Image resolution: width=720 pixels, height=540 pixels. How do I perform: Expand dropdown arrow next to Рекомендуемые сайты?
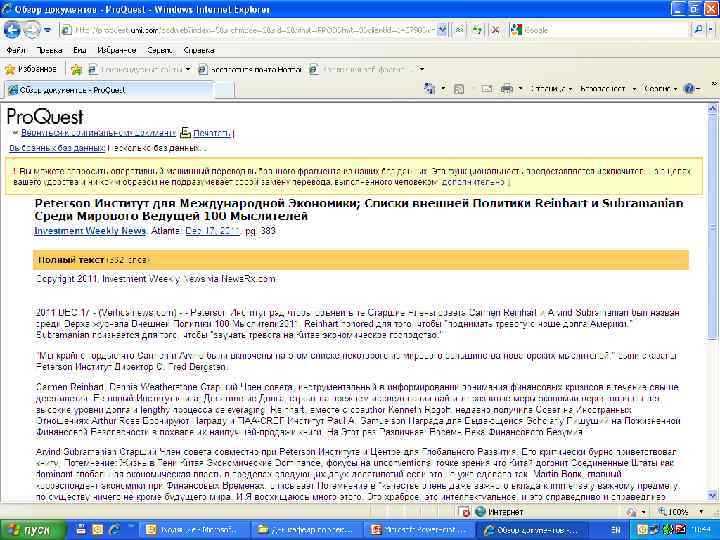(x=188, y=69)
